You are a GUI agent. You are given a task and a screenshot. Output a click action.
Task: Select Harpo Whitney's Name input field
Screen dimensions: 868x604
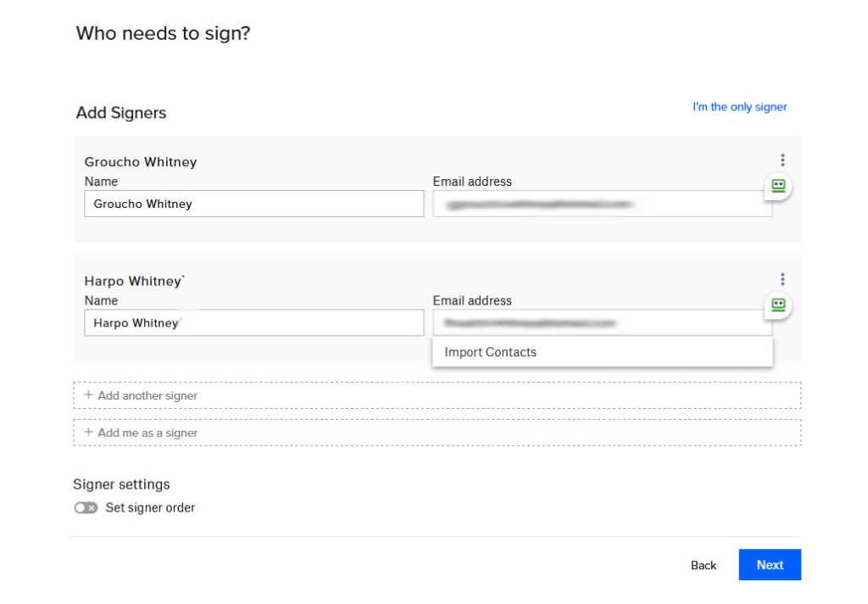(x=253, y=322)
